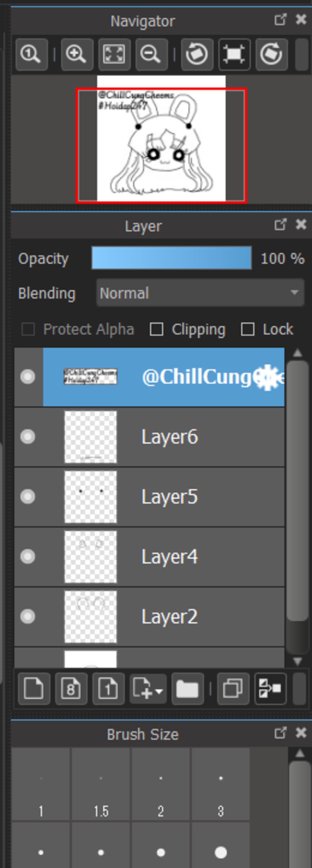This screenshot has height=868, width=312.
Task: Open settings gear on @ChillCung layer
Action: (x=268, y=377)
